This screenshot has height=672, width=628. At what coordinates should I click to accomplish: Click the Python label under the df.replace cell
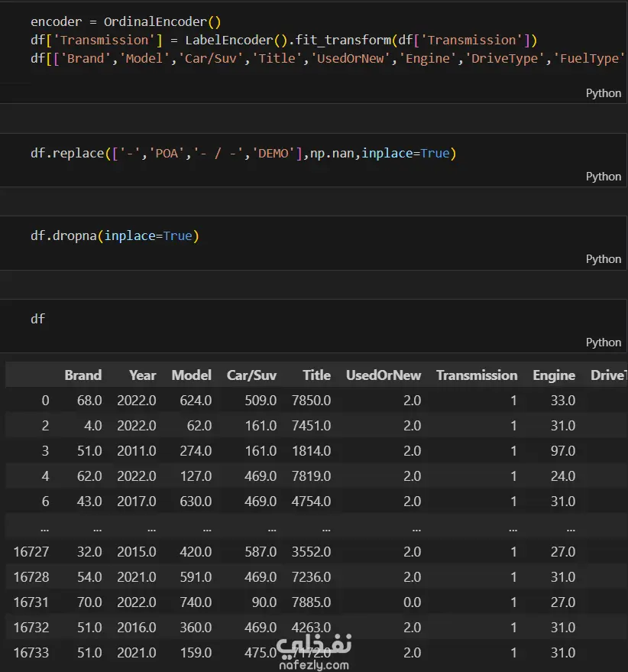(604, 177)
